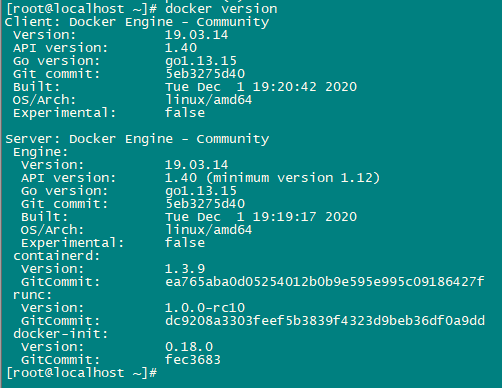This screenshot has width=502, height=388.
Task: Click the 'docker-init:' section label
Action: point(61,334)
